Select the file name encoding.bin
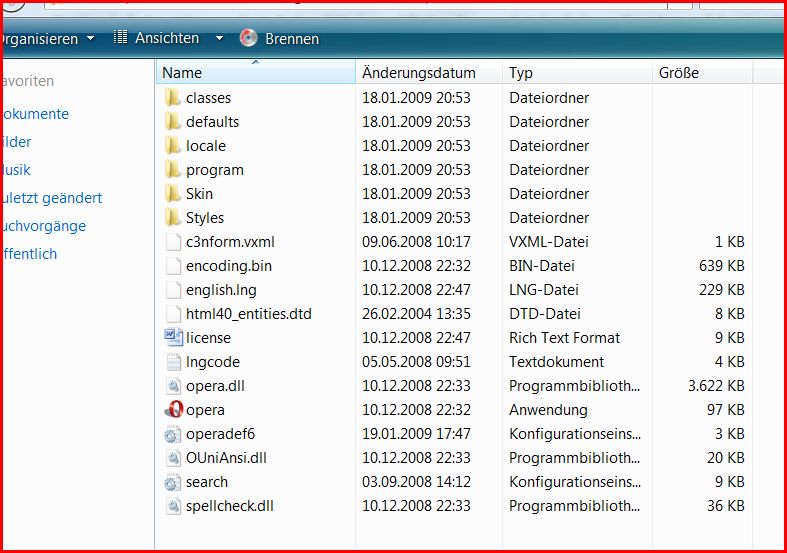Image resolution: width=787 pixels, height=553 pixels. click(x=229, y=266)
